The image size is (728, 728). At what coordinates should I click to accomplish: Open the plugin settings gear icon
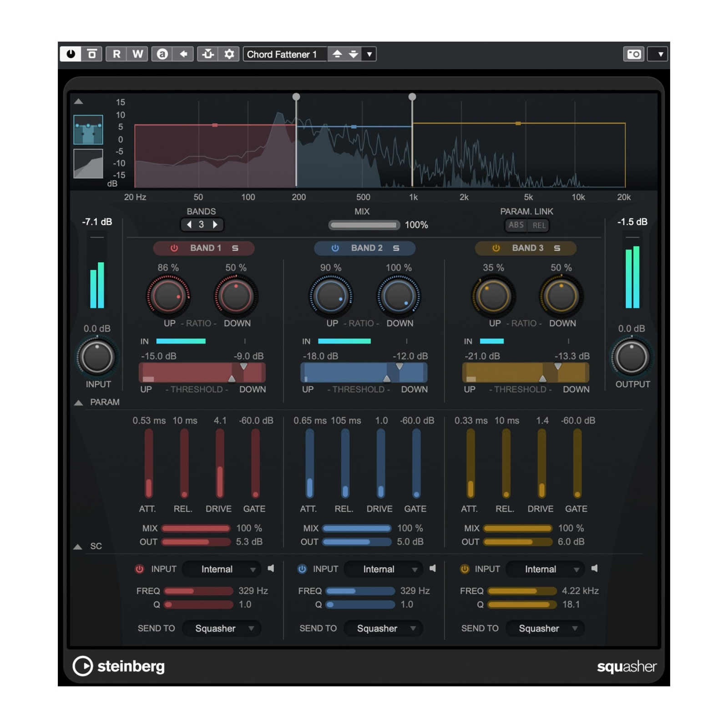(x=229, y=54)
